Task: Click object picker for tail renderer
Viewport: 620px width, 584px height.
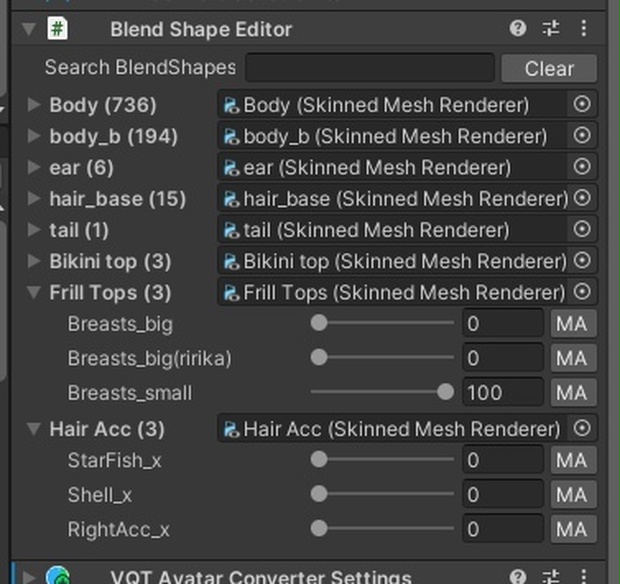Action: click(x=582, y=230)
